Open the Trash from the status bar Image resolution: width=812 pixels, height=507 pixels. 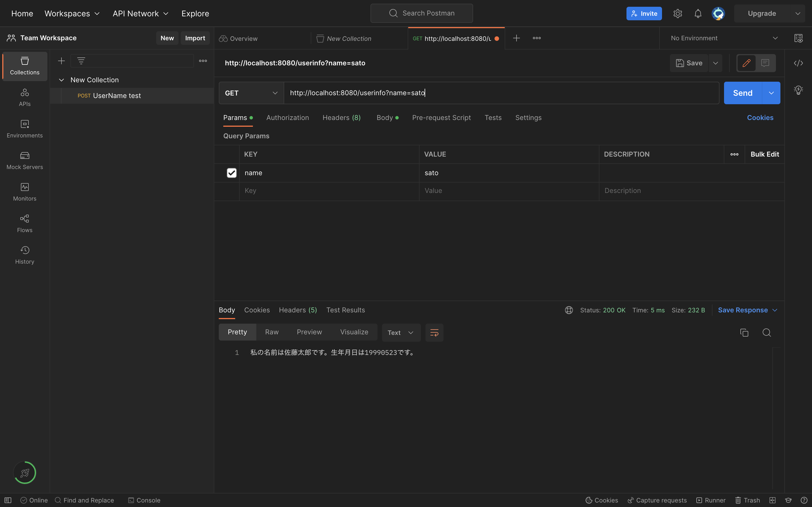coord(748,500)
